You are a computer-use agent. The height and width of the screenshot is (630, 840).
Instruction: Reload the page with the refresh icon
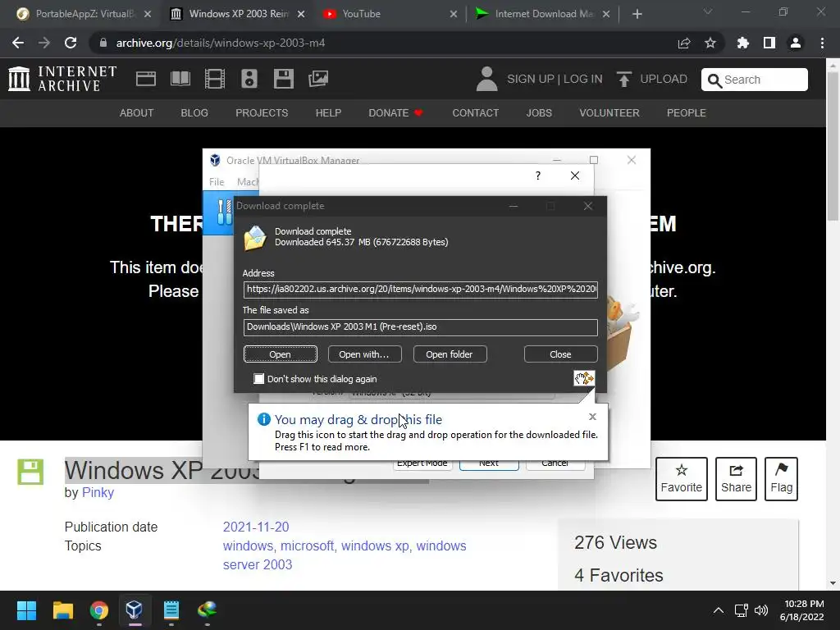pyautogui.click(x=71, y=43)
